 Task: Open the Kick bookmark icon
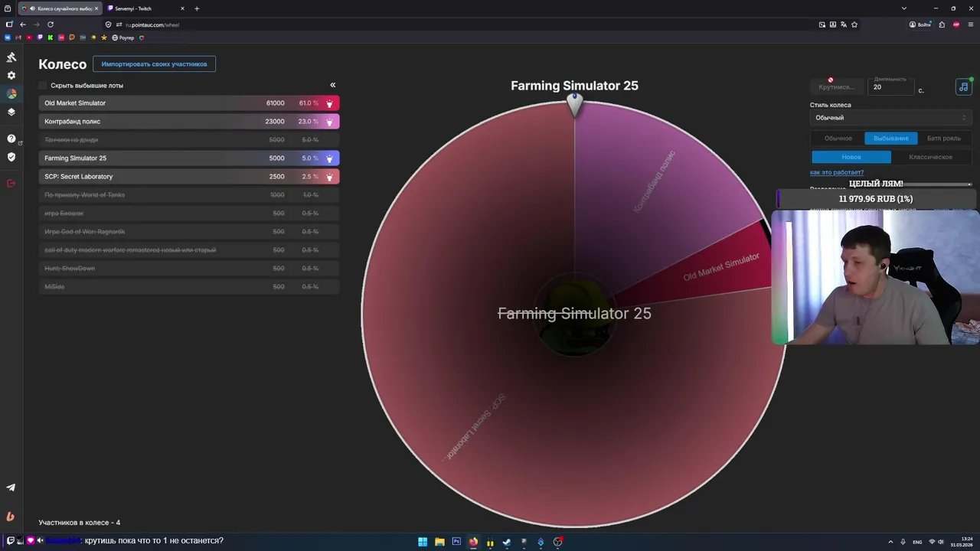point(51,37)
